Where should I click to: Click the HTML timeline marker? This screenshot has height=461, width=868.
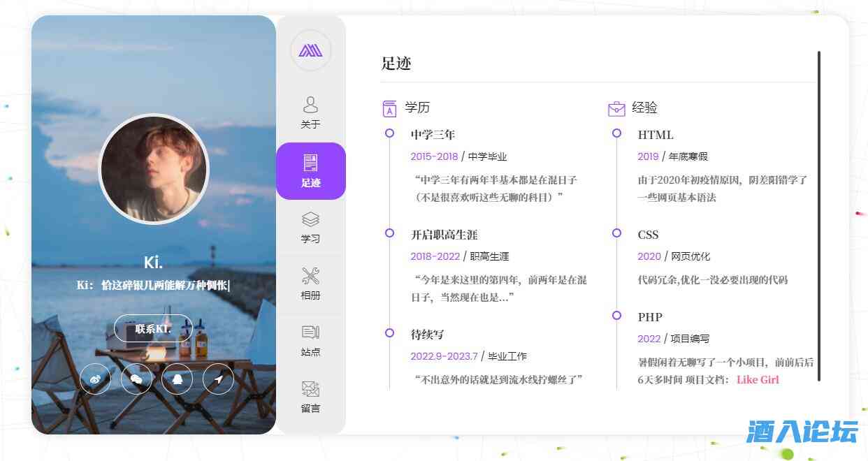[x=616, y=133]
